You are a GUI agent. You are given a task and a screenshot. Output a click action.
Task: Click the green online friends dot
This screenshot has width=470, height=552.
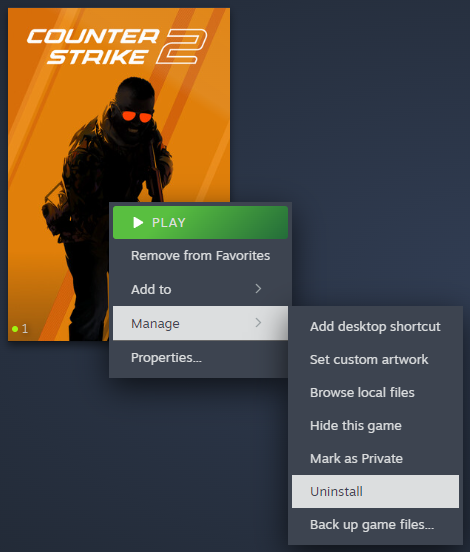[15, 329]
